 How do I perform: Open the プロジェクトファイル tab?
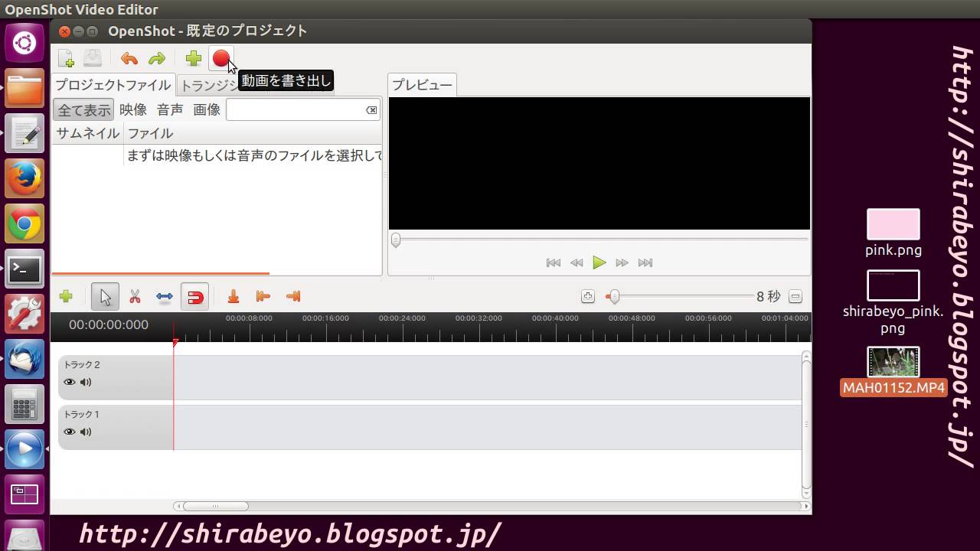coord(113,85)
